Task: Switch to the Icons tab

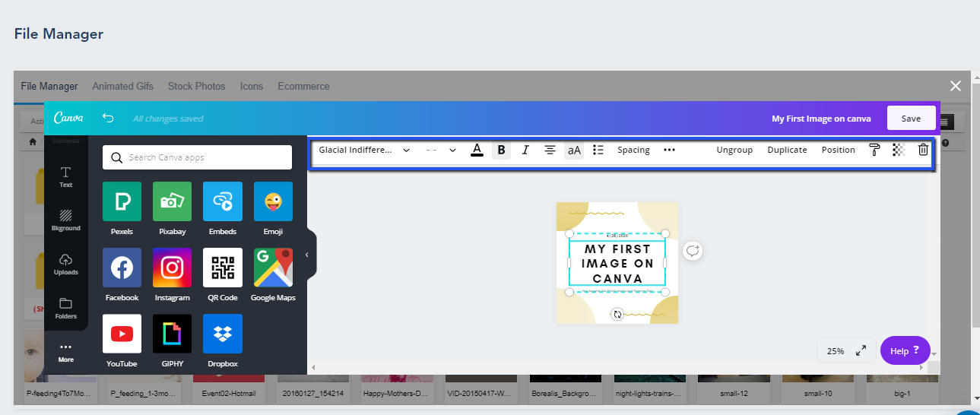Action: 252,86
